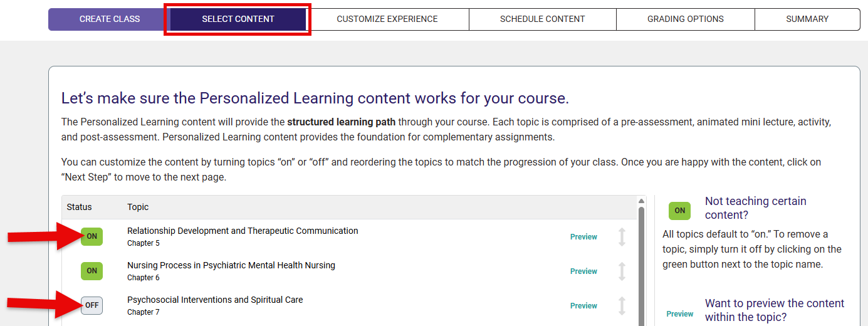Toggle off Nursing Process in Psychiatric topic
The width and height of the screenshot is (868, 326).
point(92,271)
